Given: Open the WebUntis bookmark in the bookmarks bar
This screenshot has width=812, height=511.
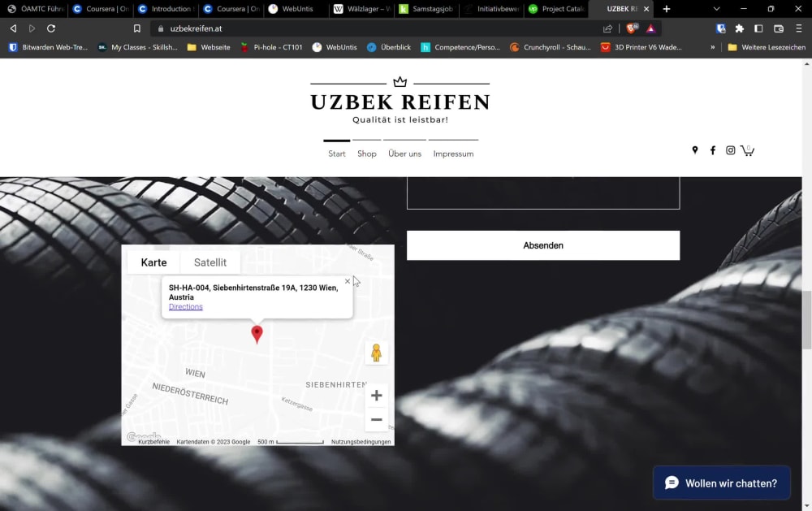Looking at the screenshot, I should point(335,47).
